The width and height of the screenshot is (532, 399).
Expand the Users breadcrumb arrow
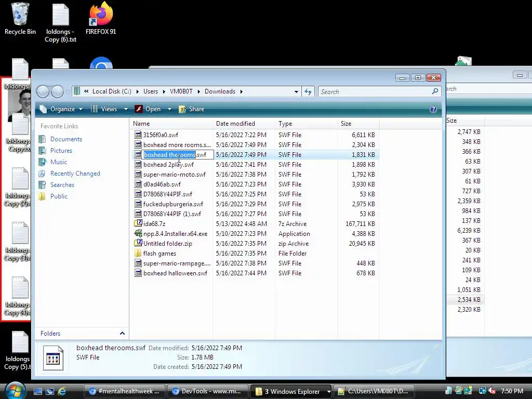[164, 91]
